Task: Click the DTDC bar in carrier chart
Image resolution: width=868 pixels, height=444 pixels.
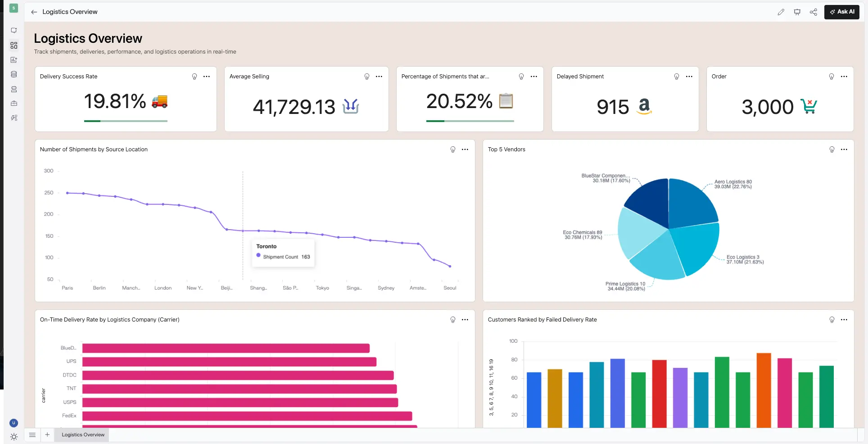Action: click(238, 375)
